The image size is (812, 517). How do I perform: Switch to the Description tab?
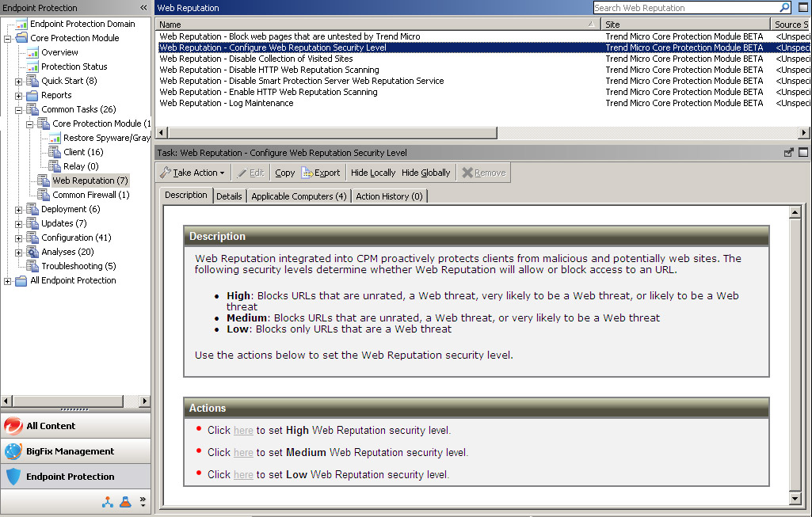point(186,195)
